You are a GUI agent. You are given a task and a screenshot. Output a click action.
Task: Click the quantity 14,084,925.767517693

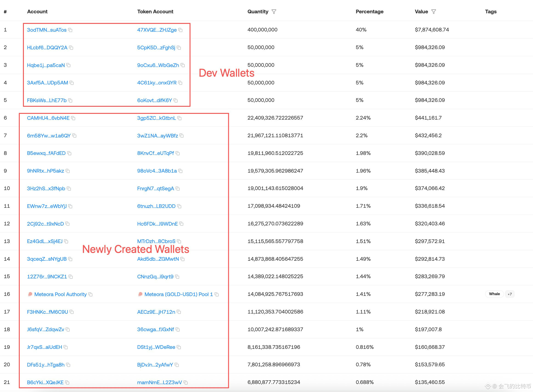pyautogui.click(x=275, y=294)
